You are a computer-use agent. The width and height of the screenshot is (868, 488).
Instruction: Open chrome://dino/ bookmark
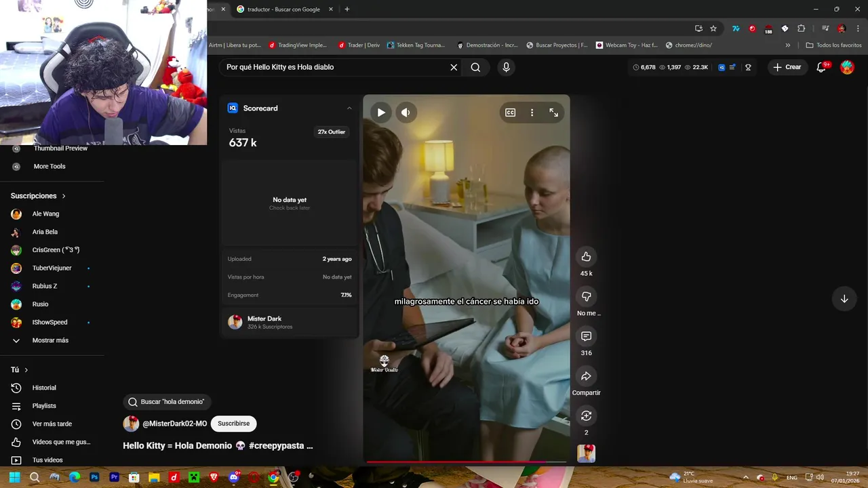(x=689, y=45)
